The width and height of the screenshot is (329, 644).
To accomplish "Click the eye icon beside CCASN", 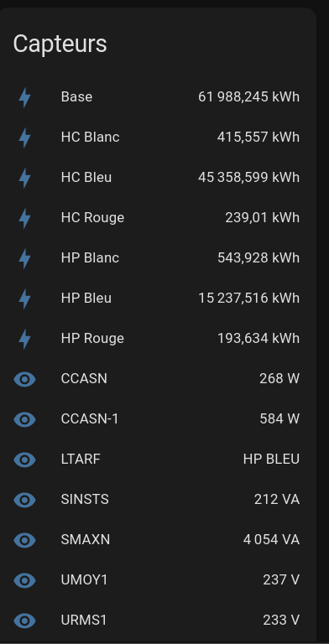I will 24,379.
